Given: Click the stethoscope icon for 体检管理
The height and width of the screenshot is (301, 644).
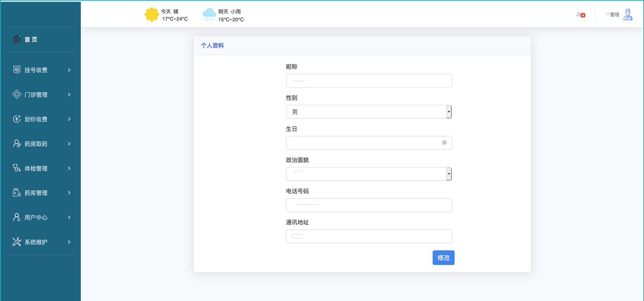Looking at the screenshot, I should [17, 168].
